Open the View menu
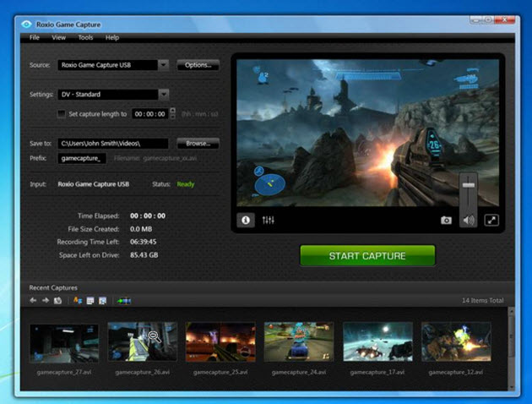 tap(59, 37)
